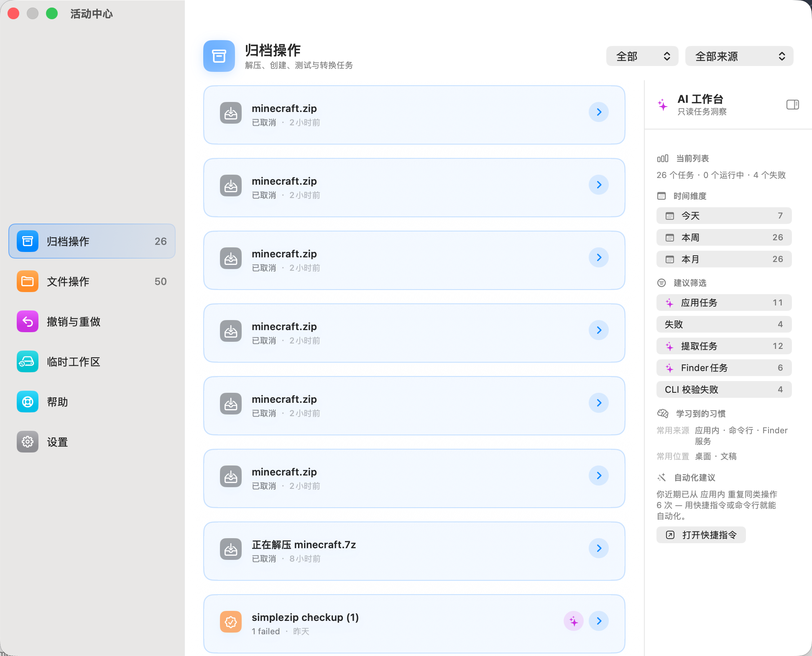Click the purple undo icon for 撤销与重做

[28, 321]
